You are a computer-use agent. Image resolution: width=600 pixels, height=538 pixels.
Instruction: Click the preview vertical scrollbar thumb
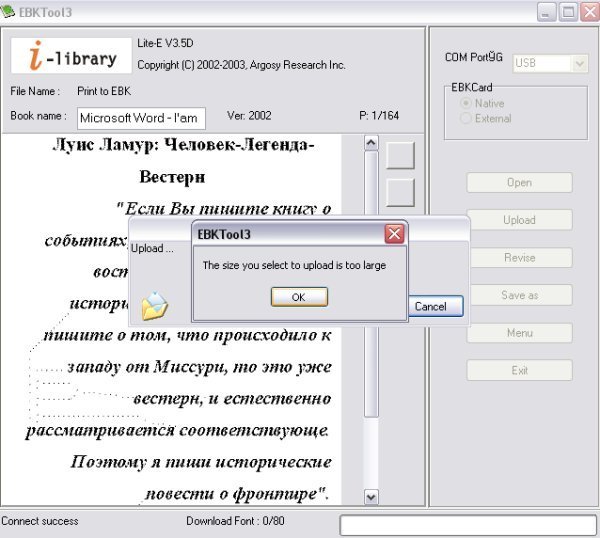[371, 283]
